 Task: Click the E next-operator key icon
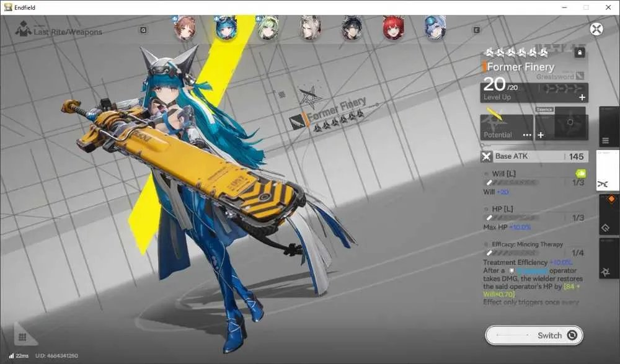point(476,30)
